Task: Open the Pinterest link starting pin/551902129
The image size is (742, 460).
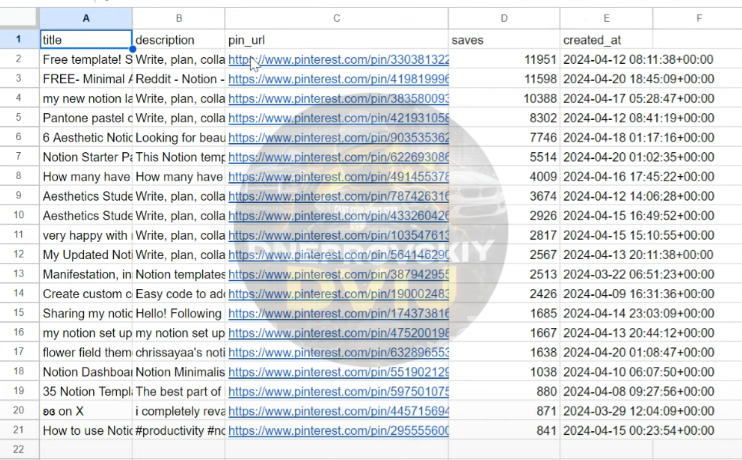Action: 338,372
